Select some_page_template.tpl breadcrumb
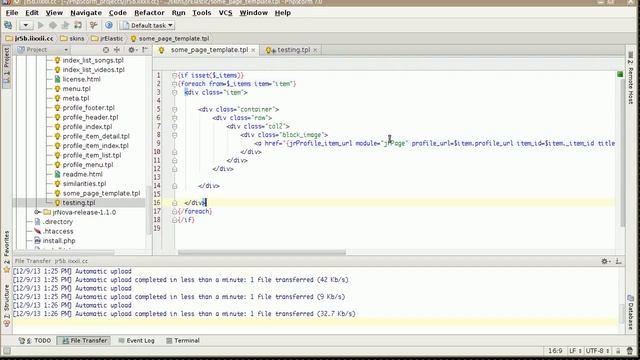The width and height of the screenshot is (640, 360). pos(170,38)
